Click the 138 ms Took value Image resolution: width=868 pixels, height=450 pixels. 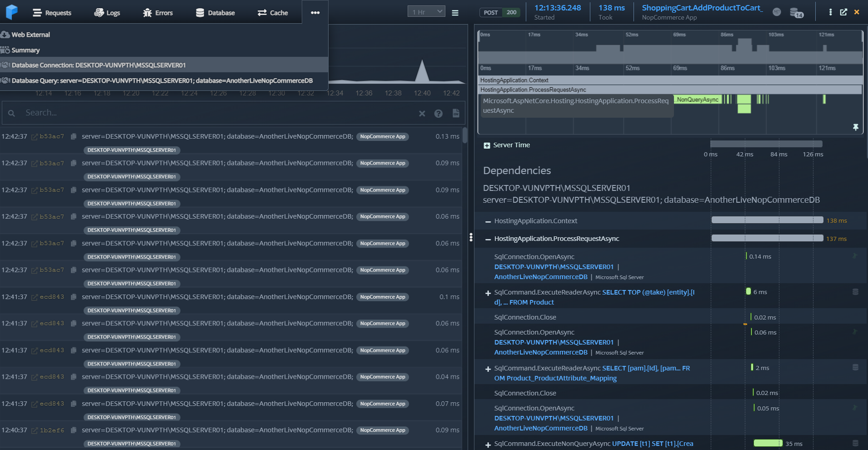click(612, 8)
